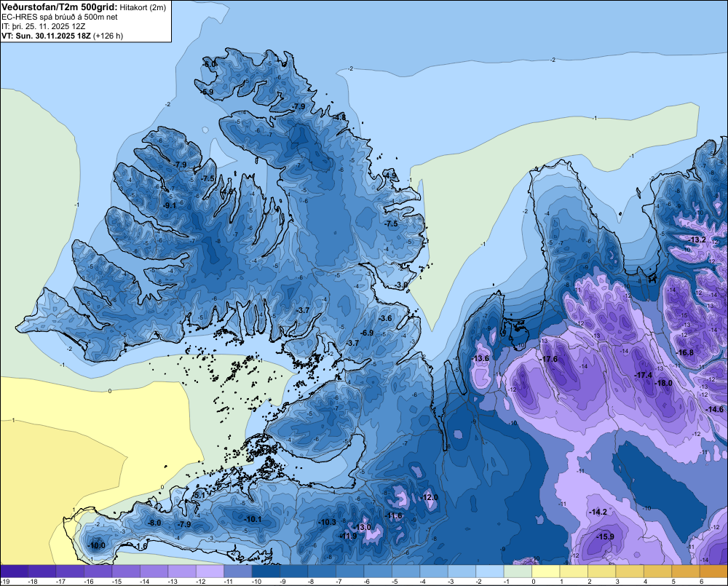The height and width of the screenshot is (586, 728).
Task: Click the -10.0 temperature value
Action: click(x=97, y=546)
